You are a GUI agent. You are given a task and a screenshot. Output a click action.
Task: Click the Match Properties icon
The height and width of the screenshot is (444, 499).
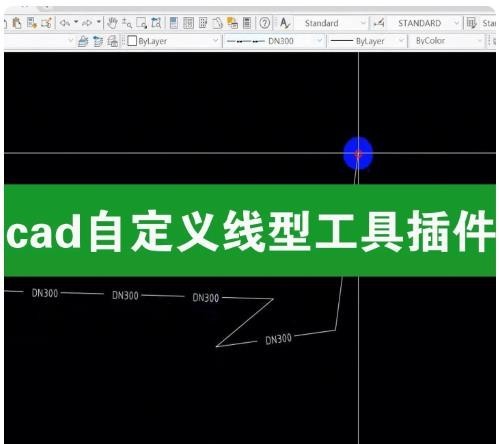[x=32, y=23]
